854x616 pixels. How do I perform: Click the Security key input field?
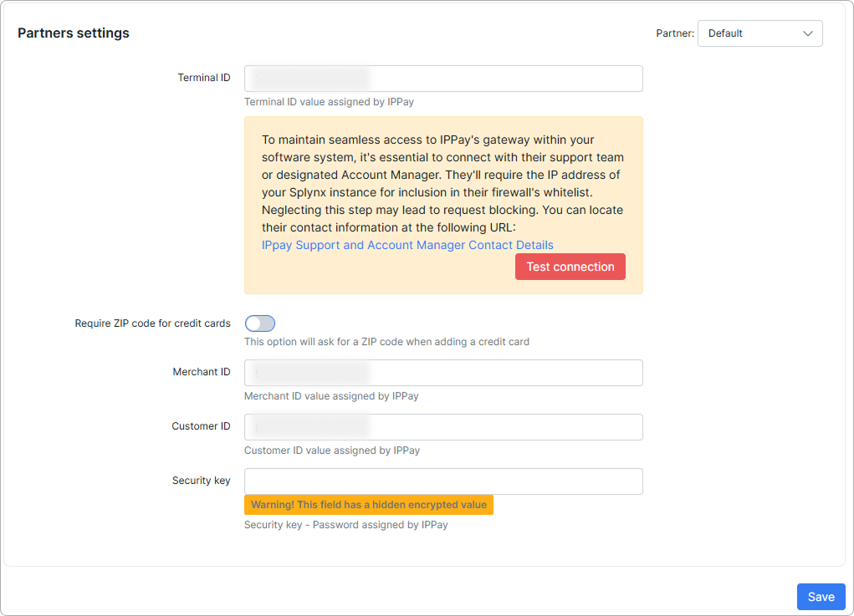tap(443, 481)
